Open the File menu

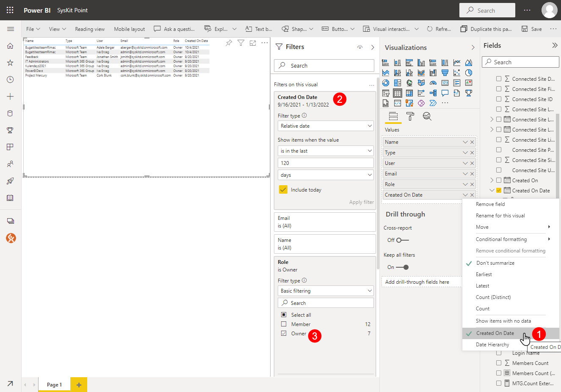(33, 29)
